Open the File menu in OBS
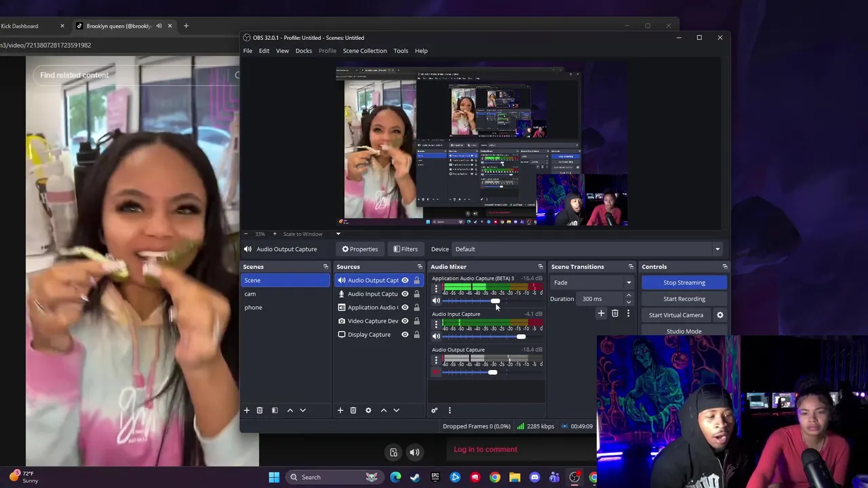868x488 pixels. [x=248, y=51]
